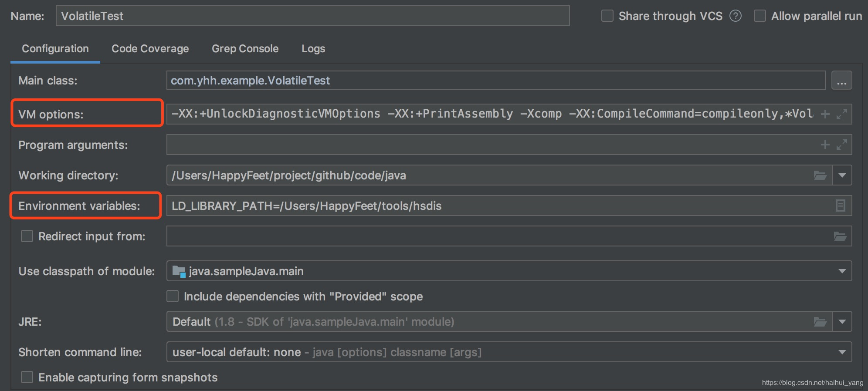Open Working directory dropdown arrow
The height and width of the screenshot is (391, 868).
point(842,175)
